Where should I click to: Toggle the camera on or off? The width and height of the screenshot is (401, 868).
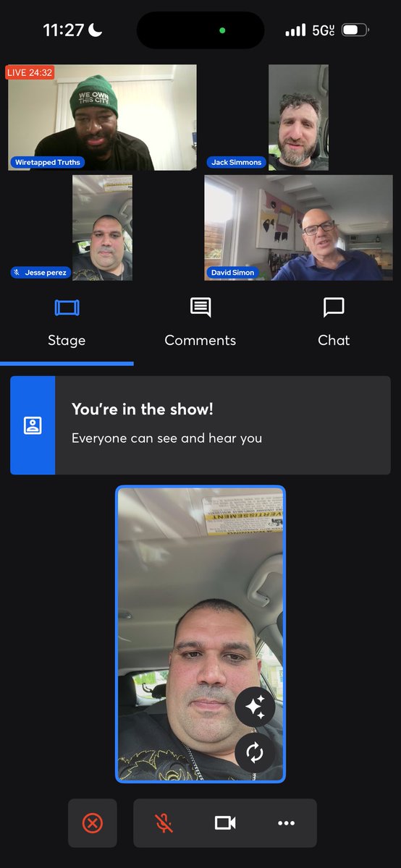[225, 823]
